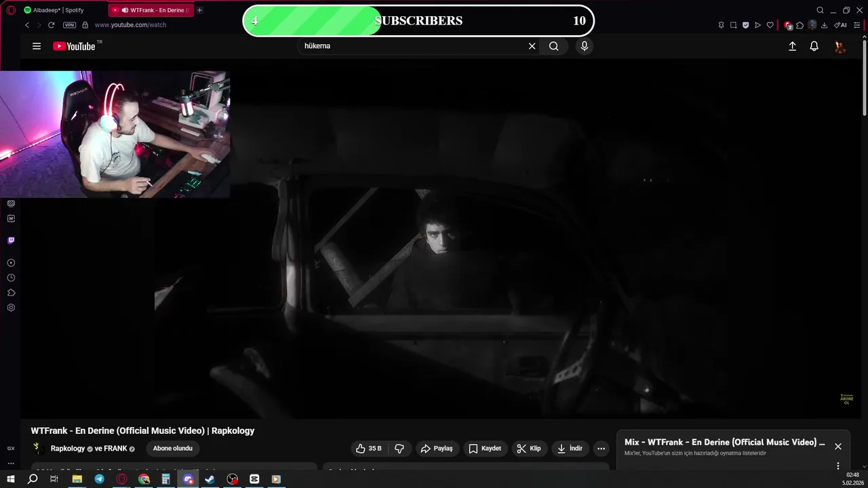This screenshot has height=488, width=868.
Task: Open Opera easy setup sliders
Action: click(858, 25)
